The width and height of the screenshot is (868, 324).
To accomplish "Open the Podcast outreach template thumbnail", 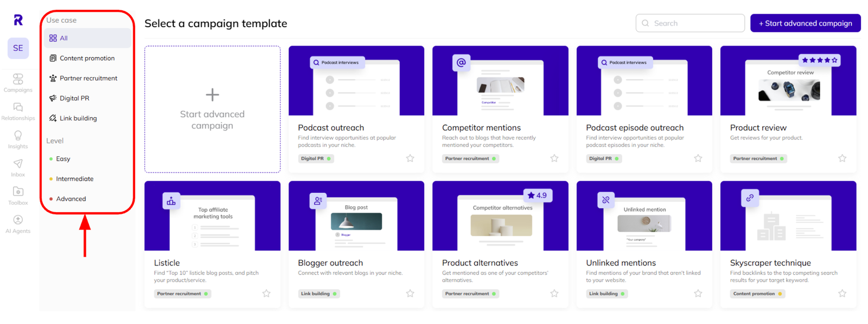I will click(x=356, y=81).
